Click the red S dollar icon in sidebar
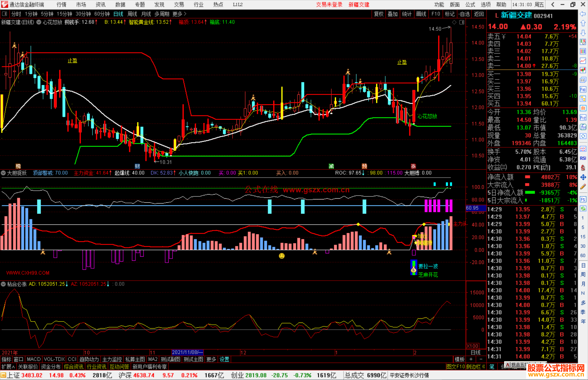This screenshot has width=588, height=380. point(583,168)
